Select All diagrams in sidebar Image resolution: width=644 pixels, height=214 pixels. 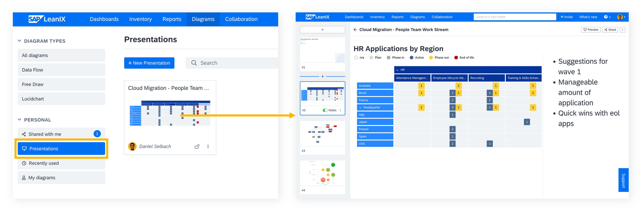pyautogui.click(x=61, y=55)
